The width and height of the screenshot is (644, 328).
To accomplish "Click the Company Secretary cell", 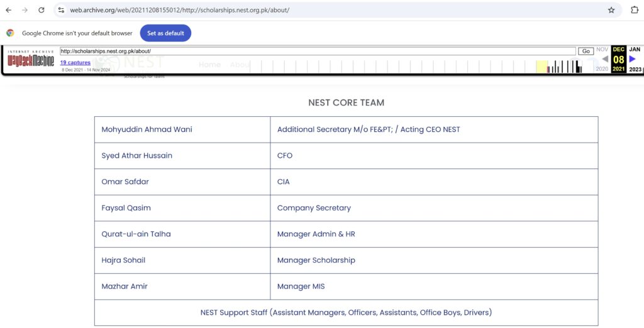I will [x=434, y=208].
